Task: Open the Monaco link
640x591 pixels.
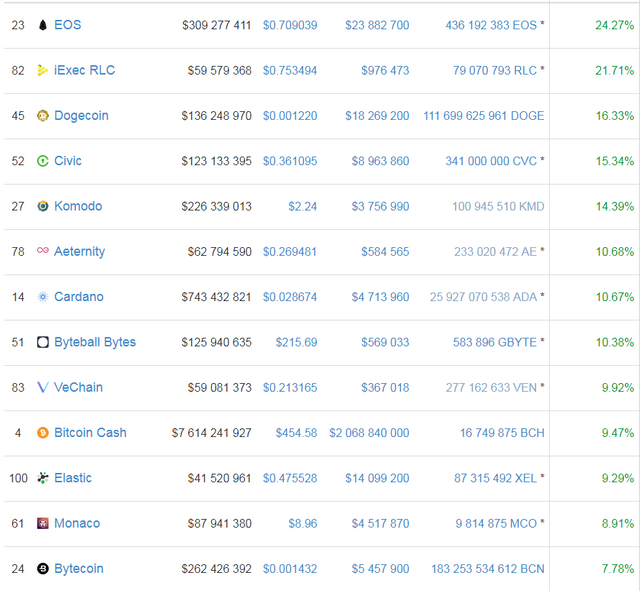Action: coord(77,523)
